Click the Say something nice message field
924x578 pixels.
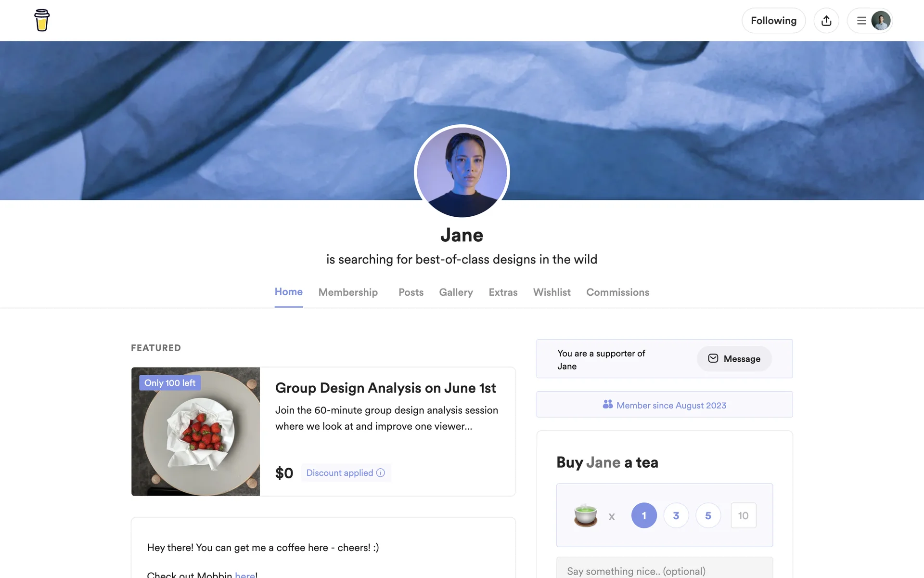(x=665, y=568)
